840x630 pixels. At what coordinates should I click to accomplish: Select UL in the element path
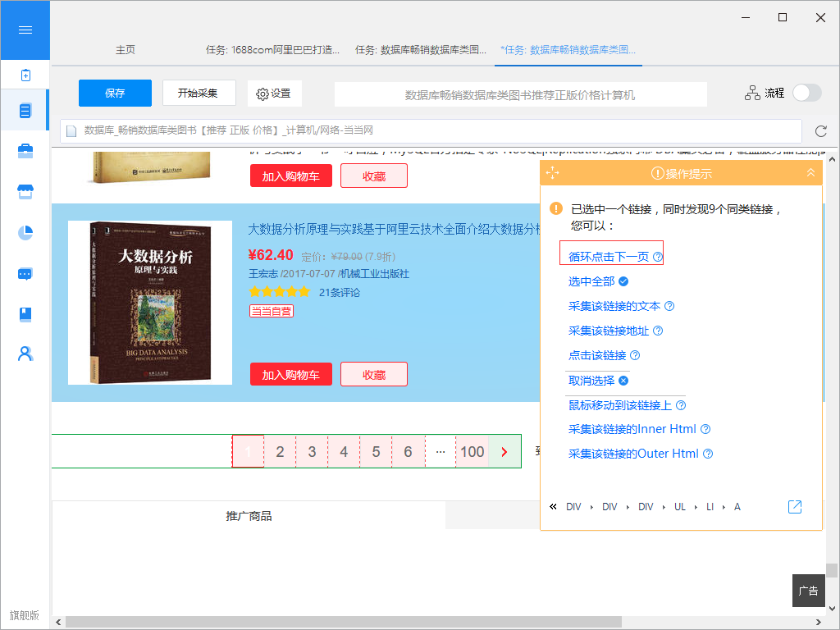pyautogui.click(x=680, y=507)
